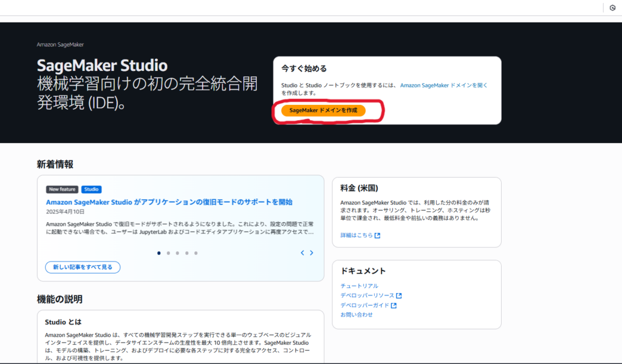Open the 復旧モードのサポートを開始 news headline

(x=169, y=202)
